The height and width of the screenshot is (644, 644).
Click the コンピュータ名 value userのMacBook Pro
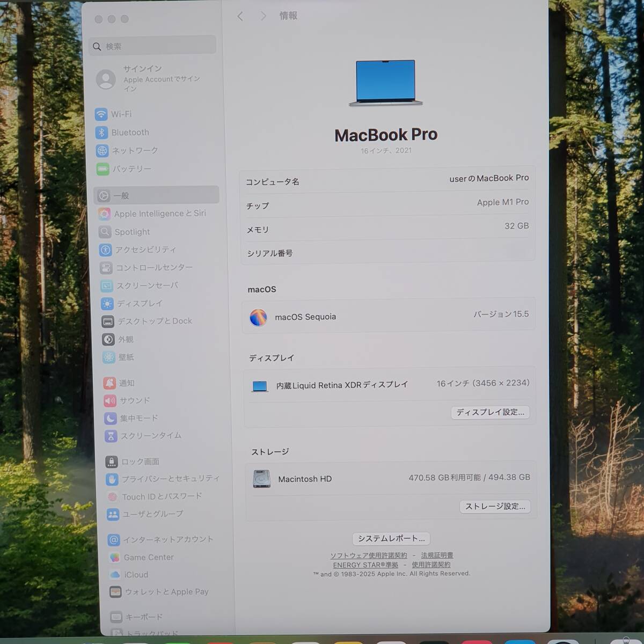[489, 178]
